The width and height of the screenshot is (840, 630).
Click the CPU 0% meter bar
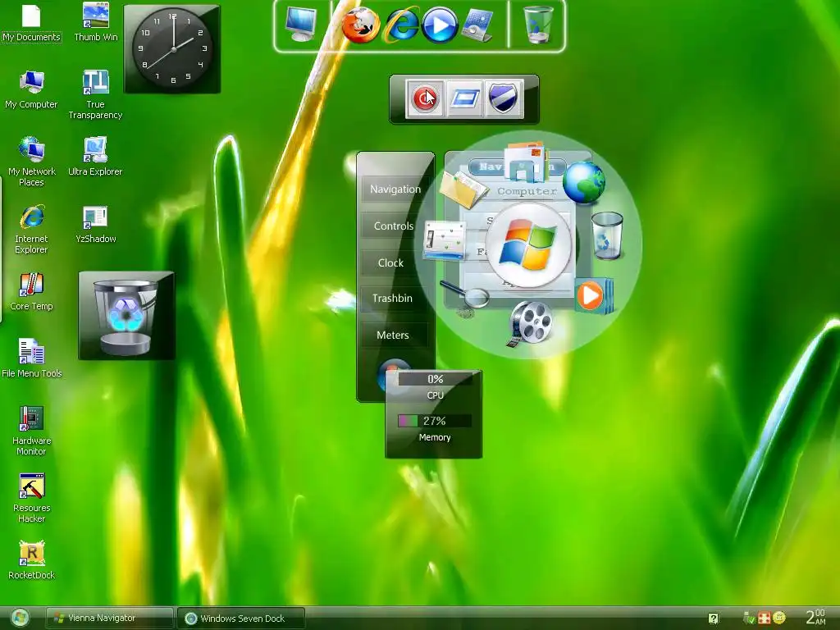[x=435, y=379]
